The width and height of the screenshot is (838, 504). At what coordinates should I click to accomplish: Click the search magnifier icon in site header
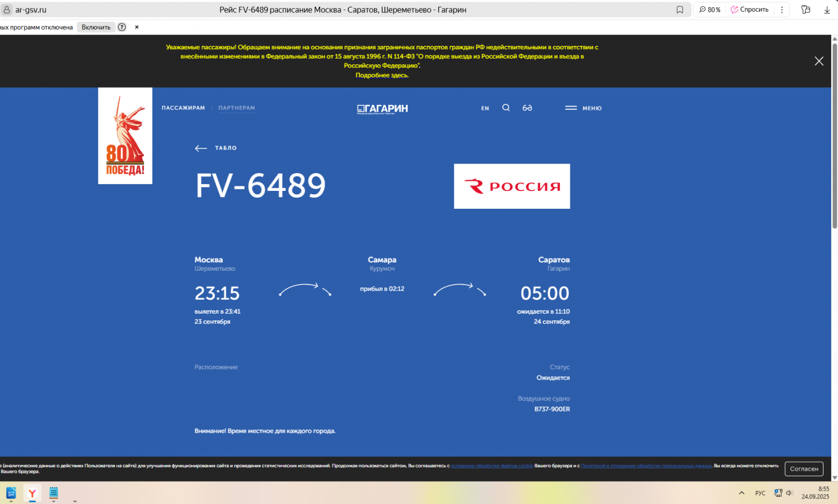[x=506, y=108]
